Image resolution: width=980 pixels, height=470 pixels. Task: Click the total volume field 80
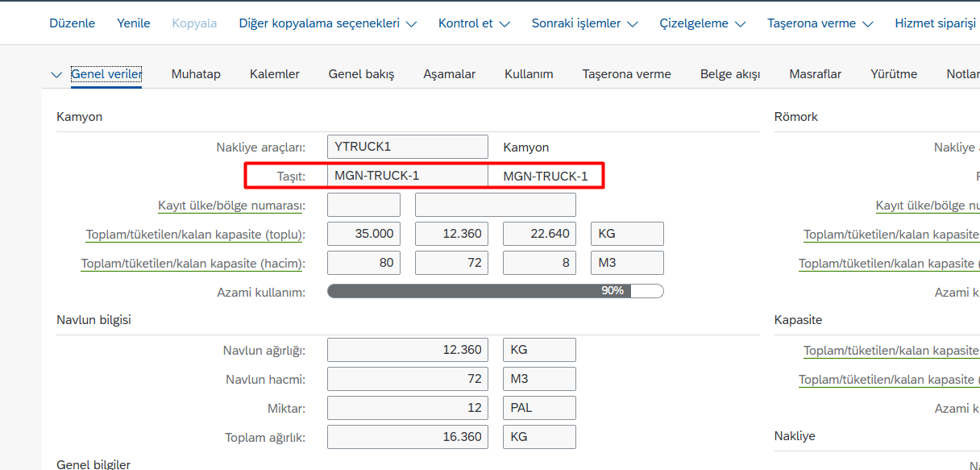(x=363, y=263)
